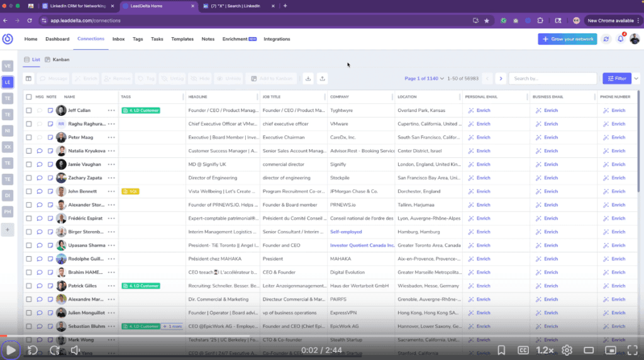This screenshot has height=360, width=644.
Task: Click the LeadDelta logo icon
Action: point(8,39)
